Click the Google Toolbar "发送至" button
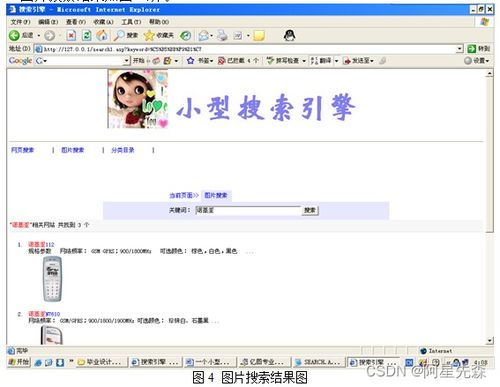The image size is (500, 387). click(359, 61)
